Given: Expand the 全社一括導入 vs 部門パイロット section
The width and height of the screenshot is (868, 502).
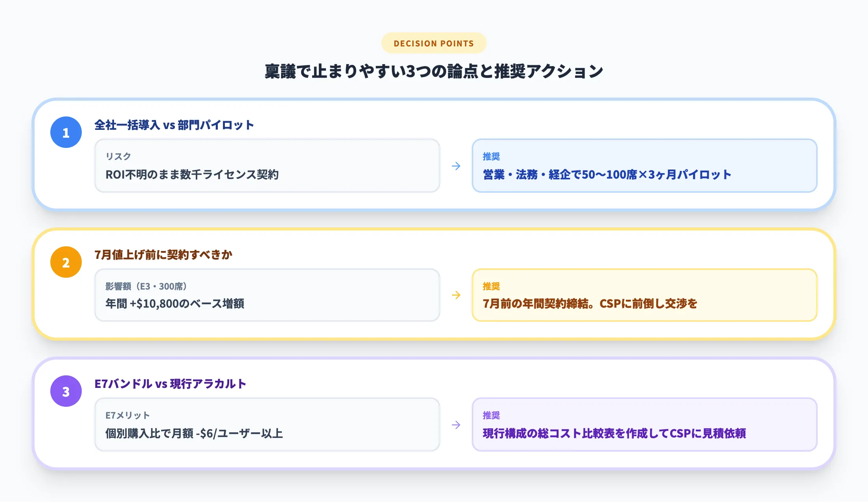Looking at the screenshot, I should coord(173,125).
